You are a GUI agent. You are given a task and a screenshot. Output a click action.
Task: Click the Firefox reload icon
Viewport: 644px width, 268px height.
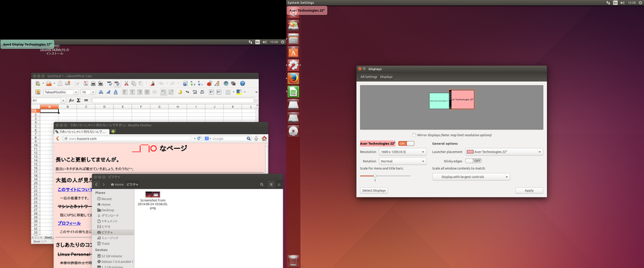click(199, 138)
